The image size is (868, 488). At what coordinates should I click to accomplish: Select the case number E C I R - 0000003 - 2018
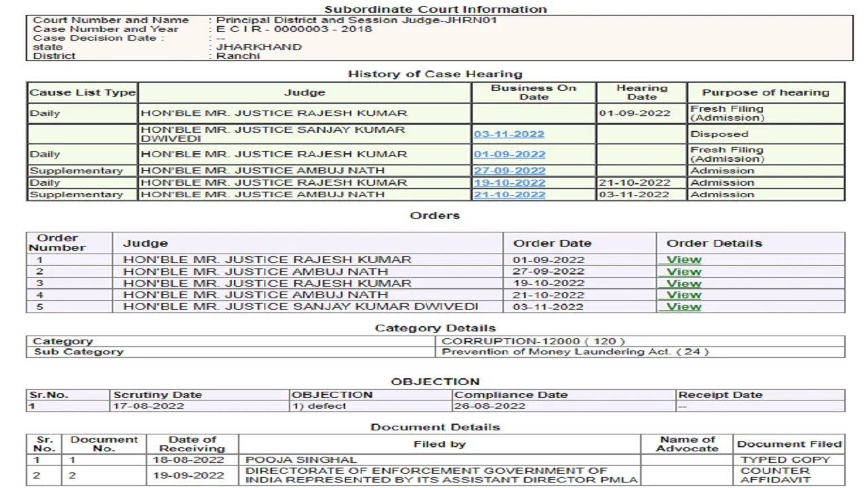pyautogui.click(x=294, y=29)
